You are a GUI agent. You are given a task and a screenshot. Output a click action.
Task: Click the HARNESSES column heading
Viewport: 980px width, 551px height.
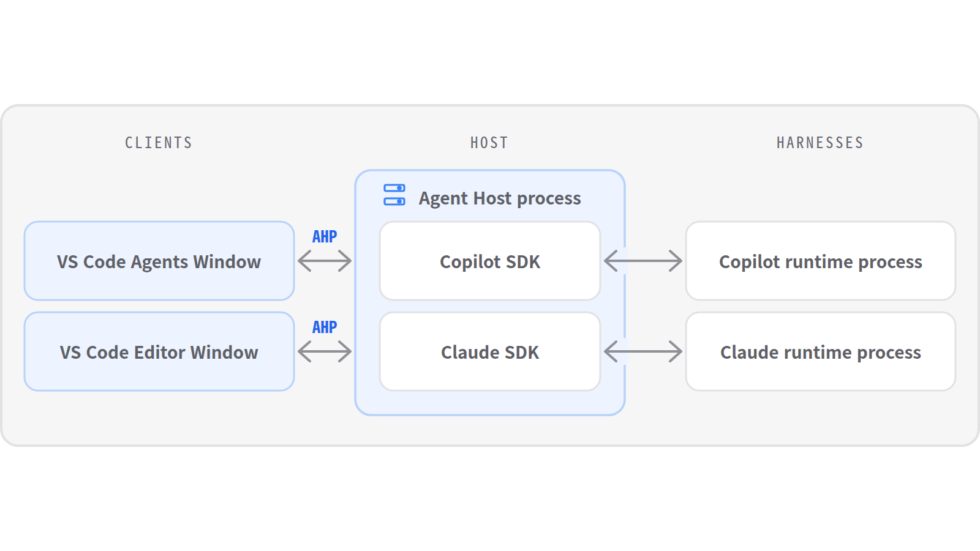pyautogui.click(x=820, y=143)
